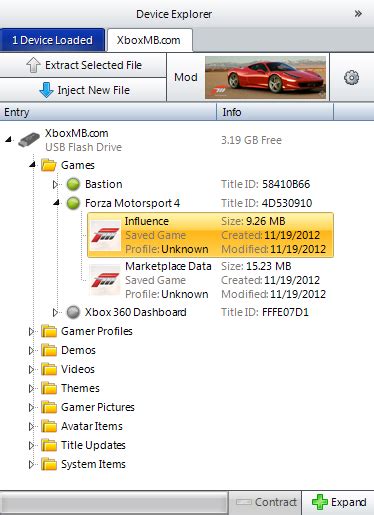
Task: Click the Xbox 360 Dashboard label
Action: [x=135, y=312]
